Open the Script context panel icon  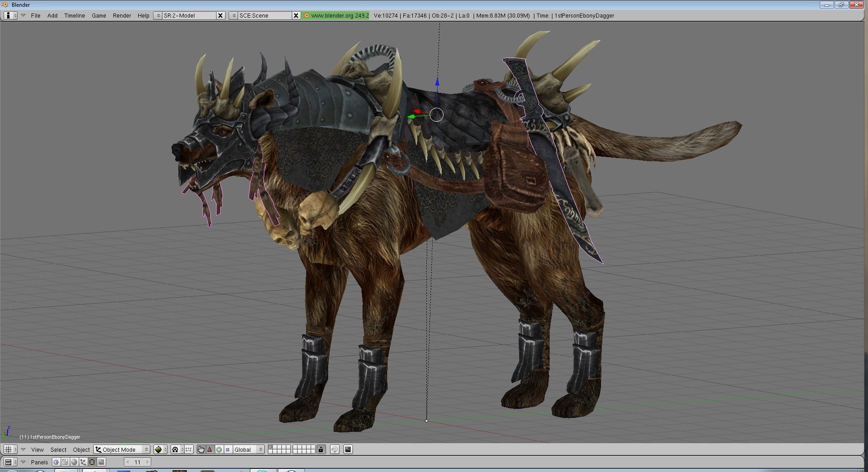pyautogui.click(x=65, y=462)
